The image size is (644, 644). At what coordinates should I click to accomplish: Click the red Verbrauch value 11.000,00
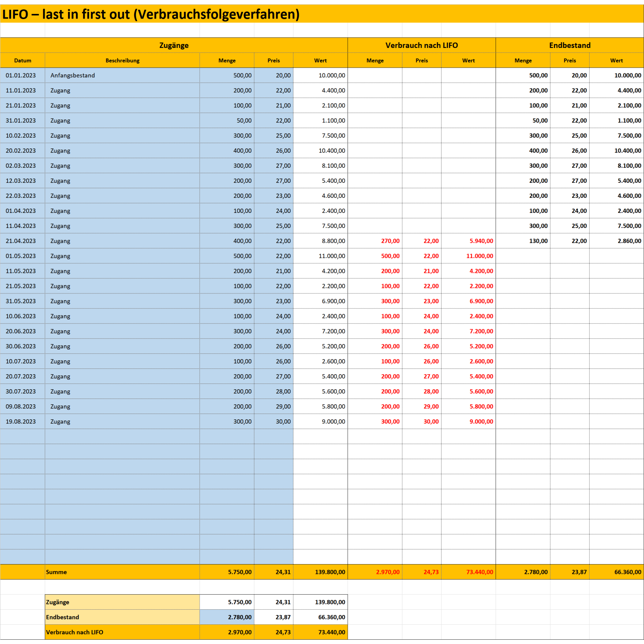(x=469, y=256)
